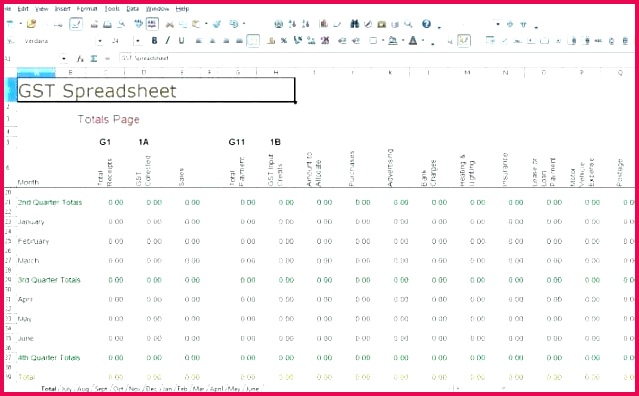The image size is (639, 396).
Task: Expand the Paste options arrow
Action: tap(206, 24)
